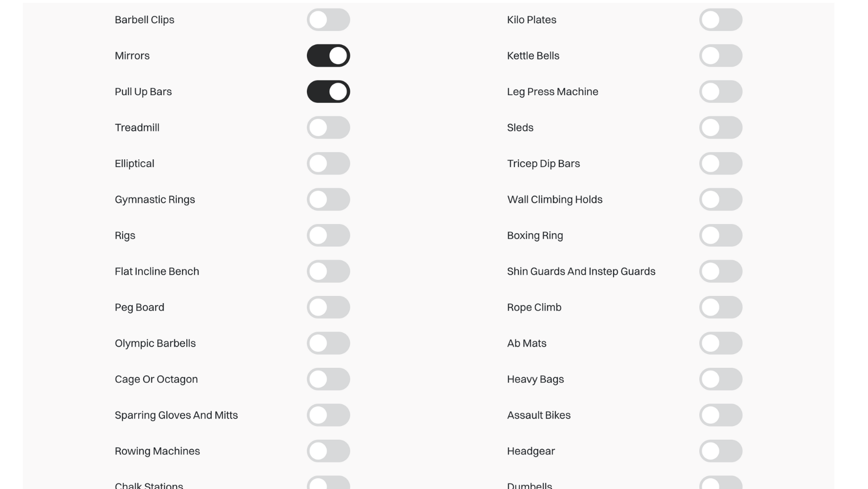868x489 pixels.
Task: Enable Flat Incline Bench
Action: (328, 271)
